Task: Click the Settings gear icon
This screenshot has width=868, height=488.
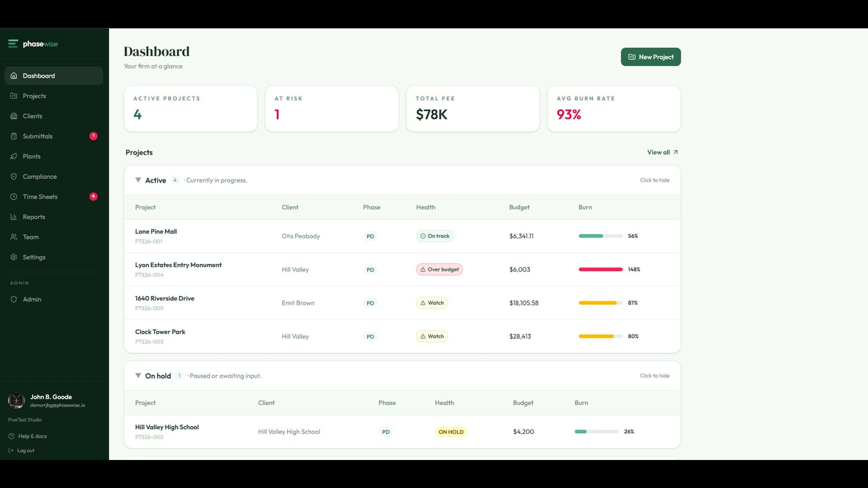Action: point(14,257)
